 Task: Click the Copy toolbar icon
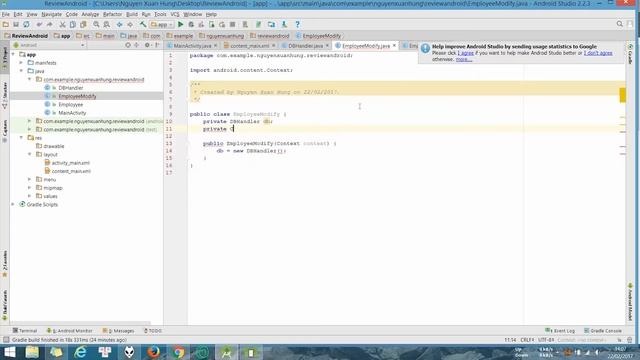click(x=73, y=24)
